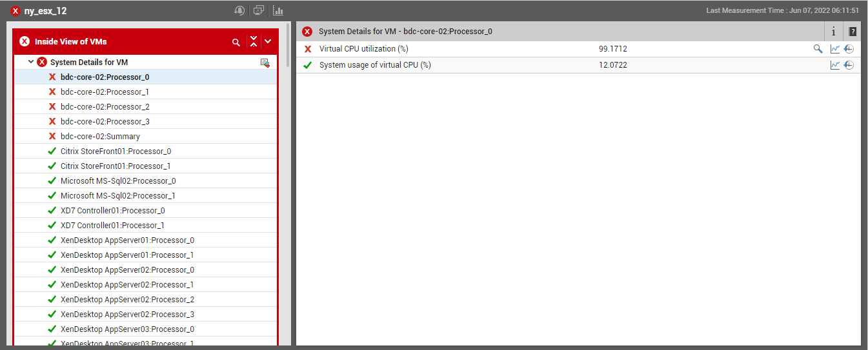Open descriptor list icon beside System Details for VM
The width and height of the screenshot is (868, 350).
(x=265, y=63)
